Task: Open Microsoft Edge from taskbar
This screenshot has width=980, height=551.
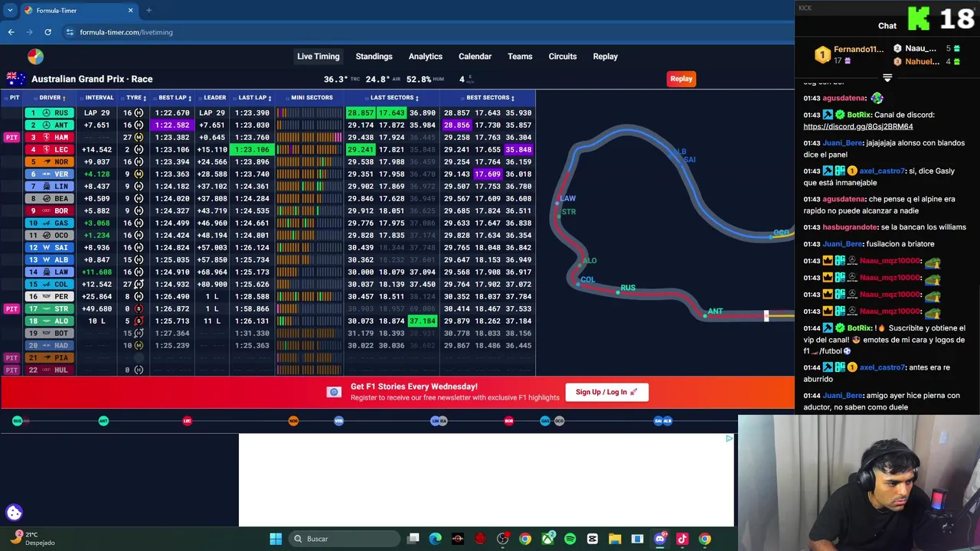Action: [436, 539]
